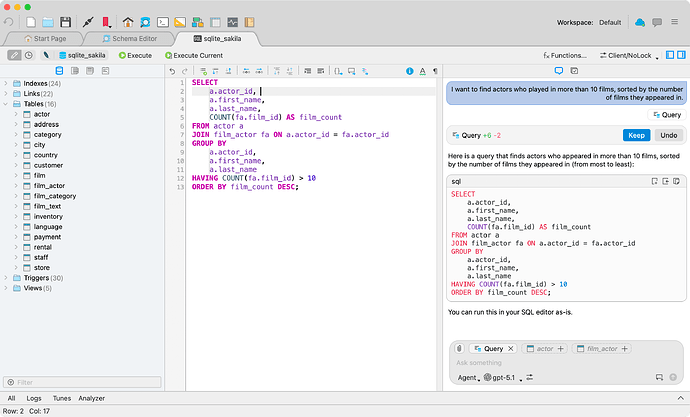Open the chat settings sliders icon
690x417 pixels.
tap(530, 377)
